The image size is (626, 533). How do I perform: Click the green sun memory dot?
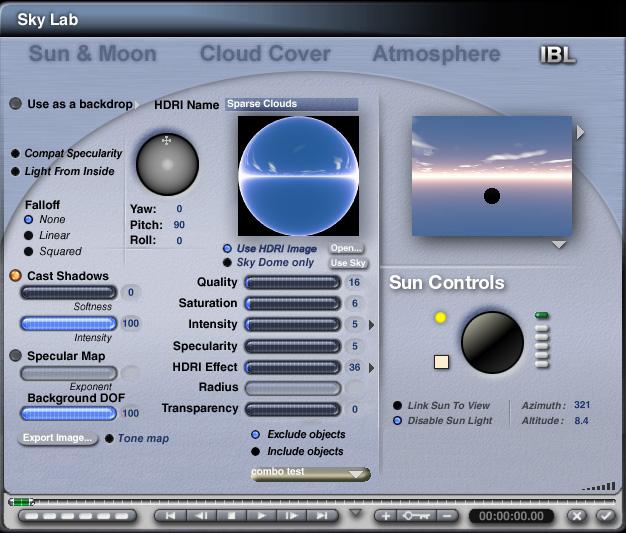point(542,315)
